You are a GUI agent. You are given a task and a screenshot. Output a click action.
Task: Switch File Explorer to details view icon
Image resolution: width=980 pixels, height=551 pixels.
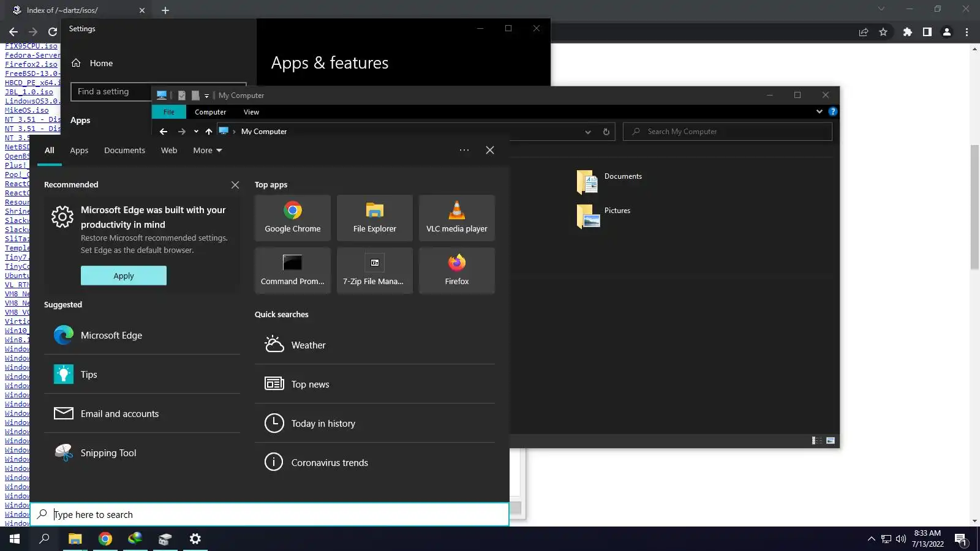click(x=817, y=441)
